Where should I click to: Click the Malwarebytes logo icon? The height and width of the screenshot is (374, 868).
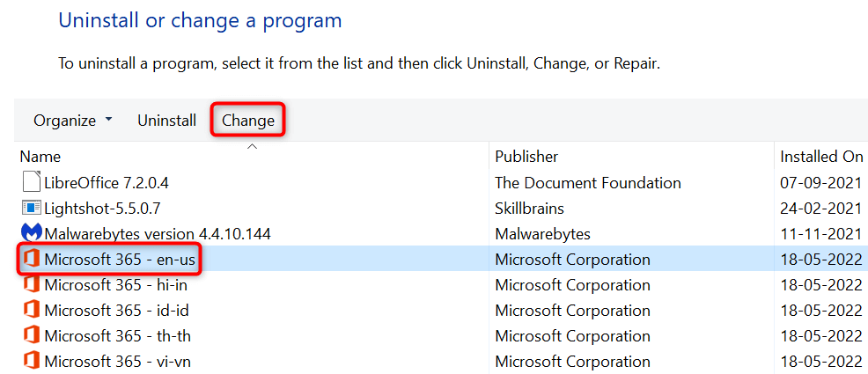(31, 234)
